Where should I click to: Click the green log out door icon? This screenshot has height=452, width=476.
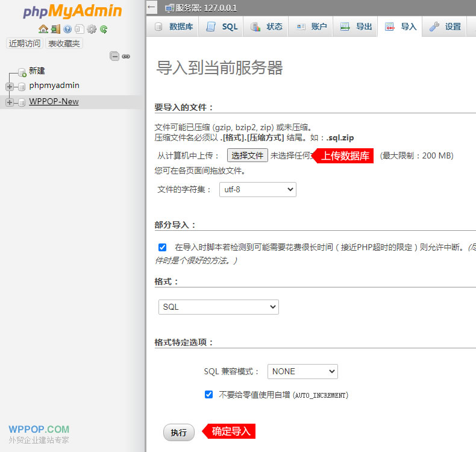55,29
